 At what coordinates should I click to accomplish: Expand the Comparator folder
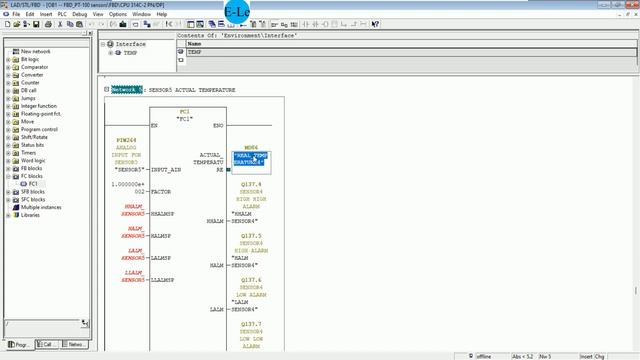pyautogui.click(x=8, y=67)
